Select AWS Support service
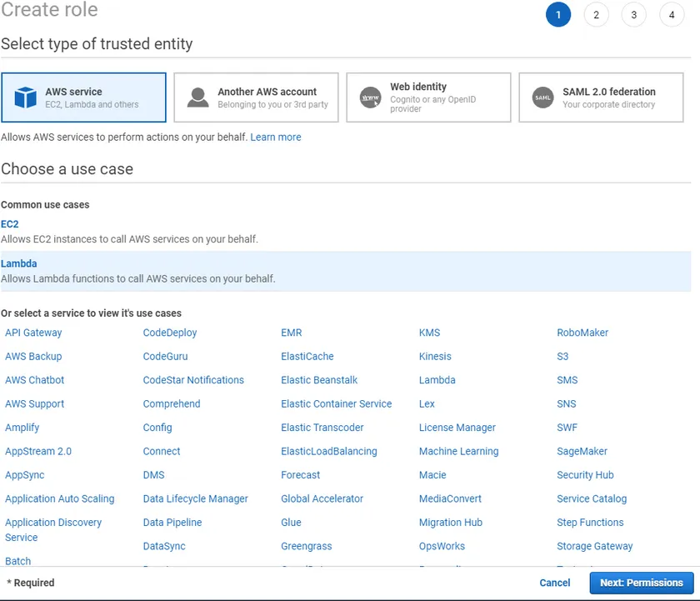 (34, 403)
